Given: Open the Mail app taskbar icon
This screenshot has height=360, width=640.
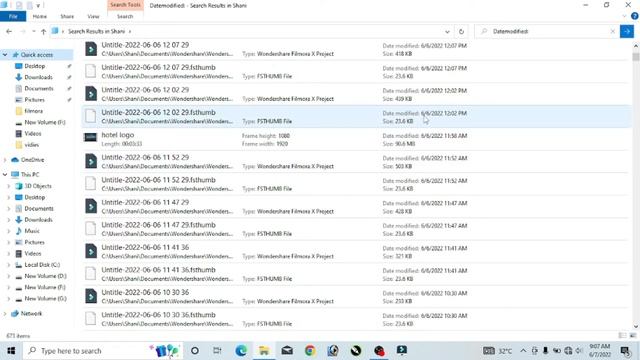Looking at the screenshot, I should tap(287, 351).
